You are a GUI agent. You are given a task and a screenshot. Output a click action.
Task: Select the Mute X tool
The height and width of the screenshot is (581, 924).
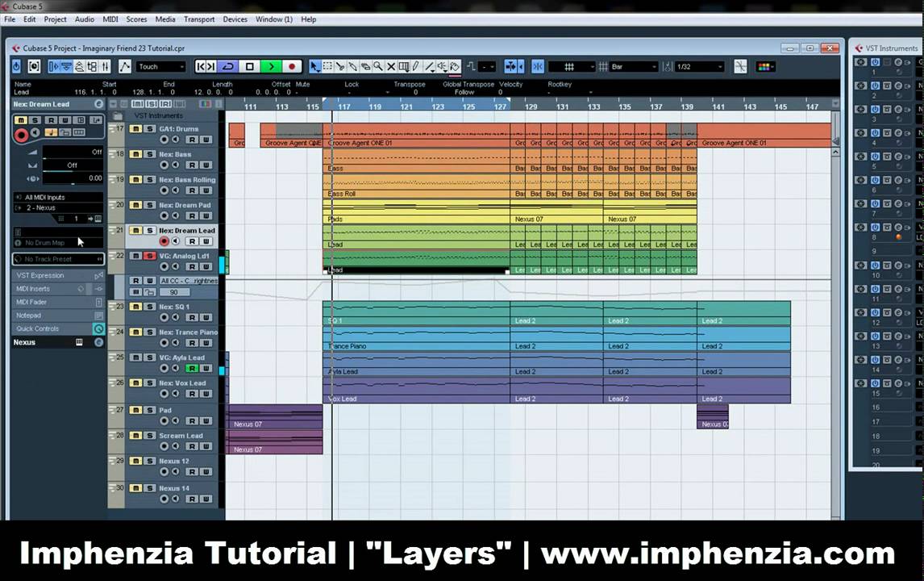391,67
